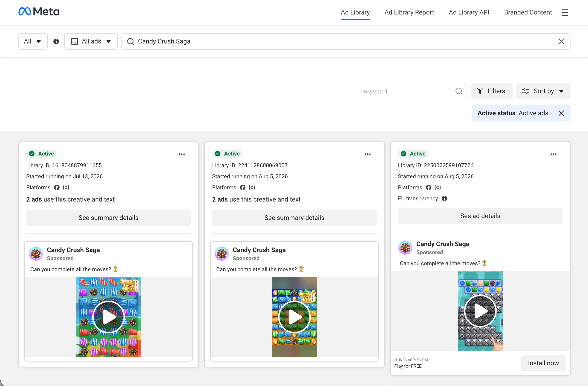
Task: Expand the All country dropdown
Action: (x=33, y=41)
